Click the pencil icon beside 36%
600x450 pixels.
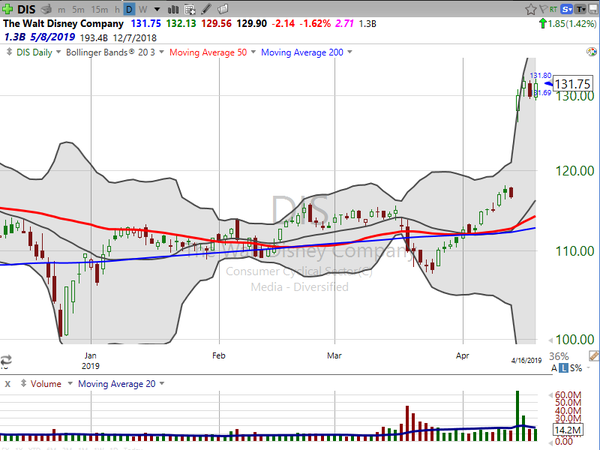tap(593, 356)
